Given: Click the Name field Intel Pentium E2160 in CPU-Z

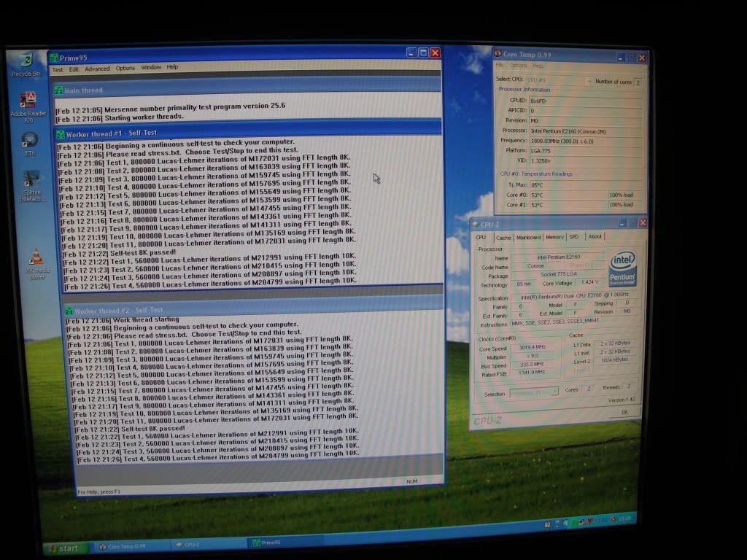Looking at the screenshot, I should click(558, 257).
